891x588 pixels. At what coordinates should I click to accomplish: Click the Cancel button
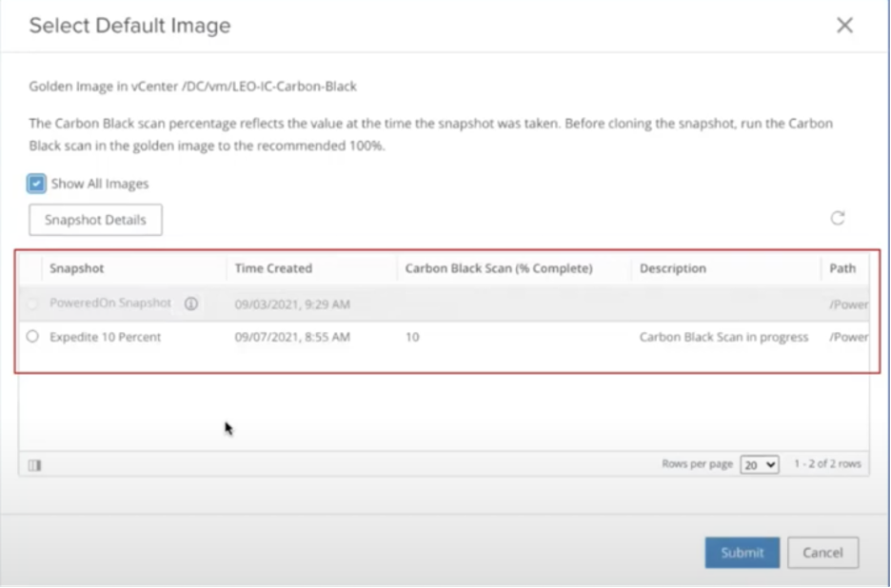click(x=822, y=553)
